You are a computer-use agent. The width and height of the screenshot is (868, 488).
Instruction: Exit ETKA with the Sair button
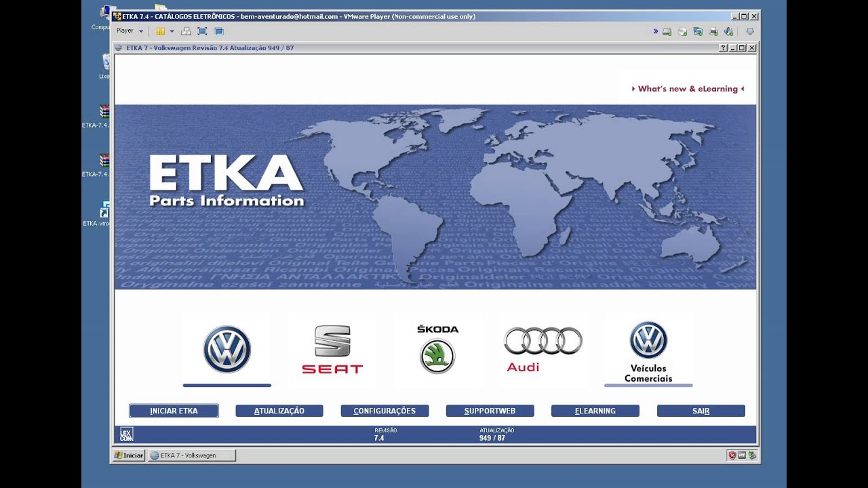point(701,411)
